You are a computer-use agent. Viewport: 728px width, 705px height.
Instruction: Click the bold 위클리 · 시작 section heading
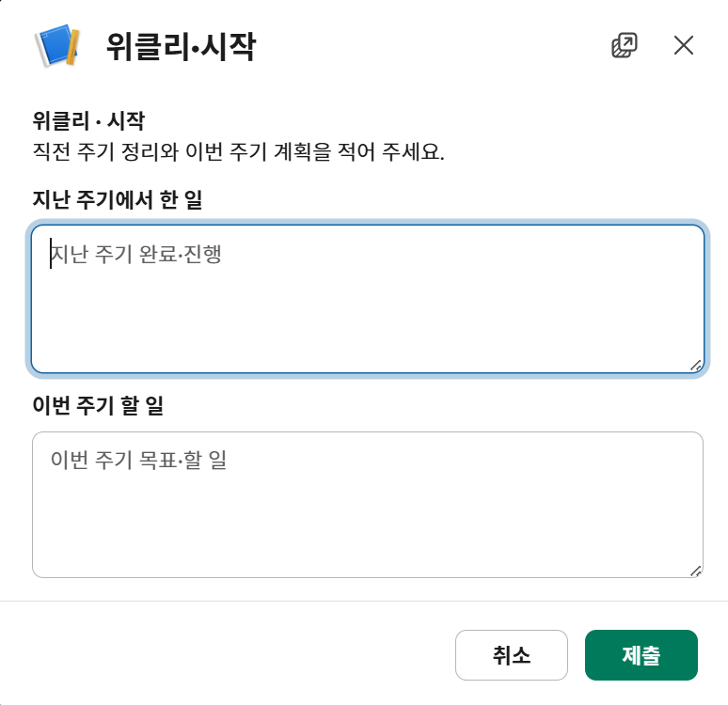coord(88,121)
